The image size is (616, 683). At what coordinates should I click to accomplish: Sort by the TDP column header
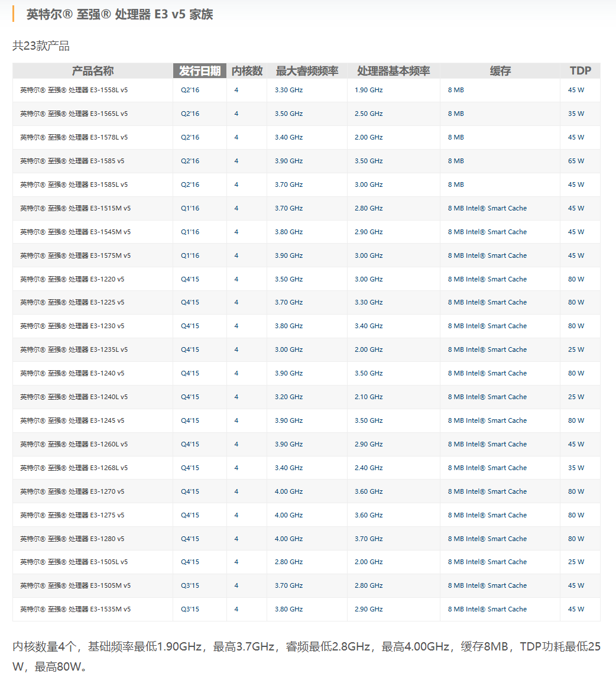580,71
